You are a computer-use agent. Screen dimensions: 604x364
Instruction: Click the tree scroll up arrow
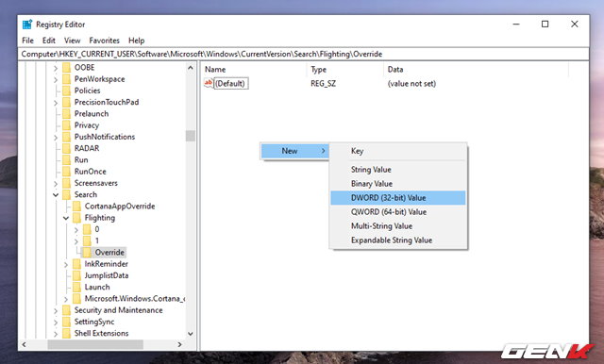point(191,68)
